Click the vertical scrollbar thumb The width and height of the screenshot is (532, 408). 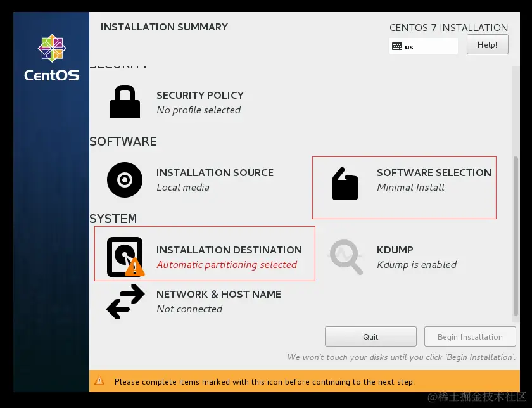point(516,236)
